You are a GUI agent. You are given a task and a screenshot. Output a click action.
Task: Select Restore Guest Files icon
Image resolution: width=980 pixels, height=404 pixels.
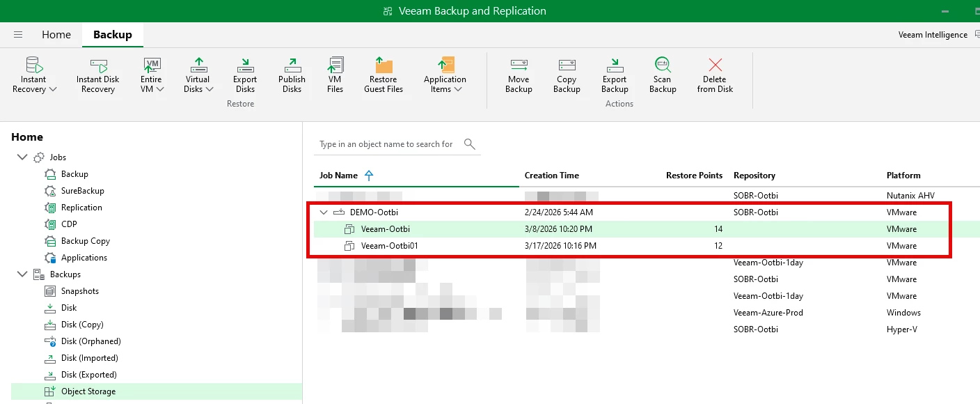click(x=383, y=66)
